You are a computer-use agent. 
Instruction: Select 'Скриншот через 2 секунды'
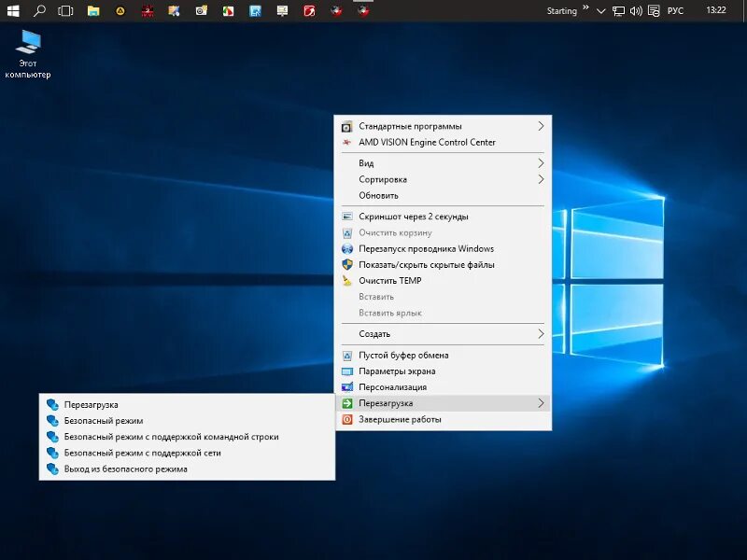(x=443, y=217)
